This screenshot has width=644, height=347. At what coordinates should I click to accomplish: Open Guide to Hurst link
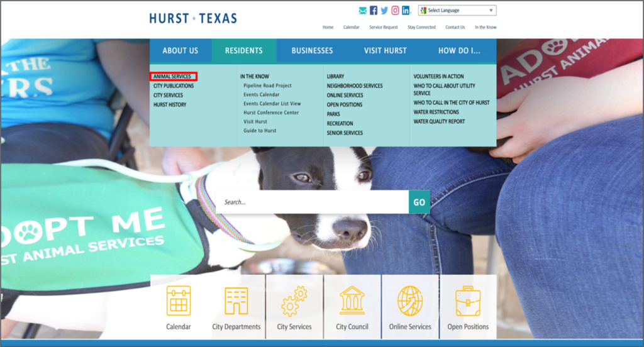point(260,131)
